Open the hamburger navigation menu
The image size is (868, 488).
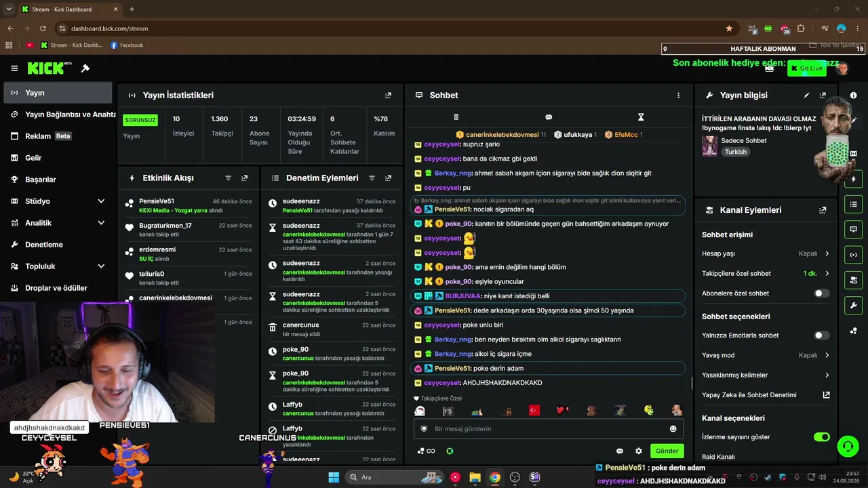pos(14,68)
